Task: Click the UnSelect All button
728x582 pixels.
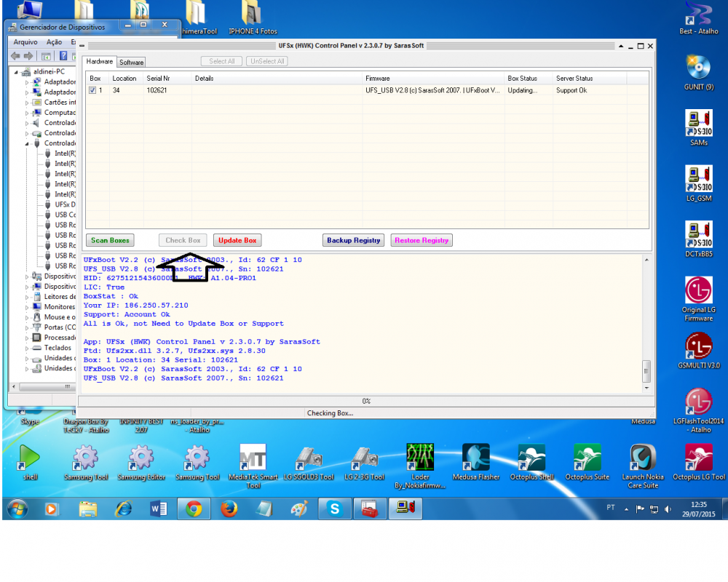Action: pos(267,61)
